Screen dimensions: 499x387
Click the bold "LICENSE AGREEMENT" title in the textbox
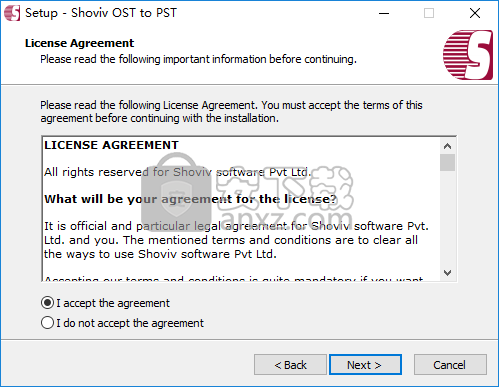pyautogui.click(x=111, y=145)
